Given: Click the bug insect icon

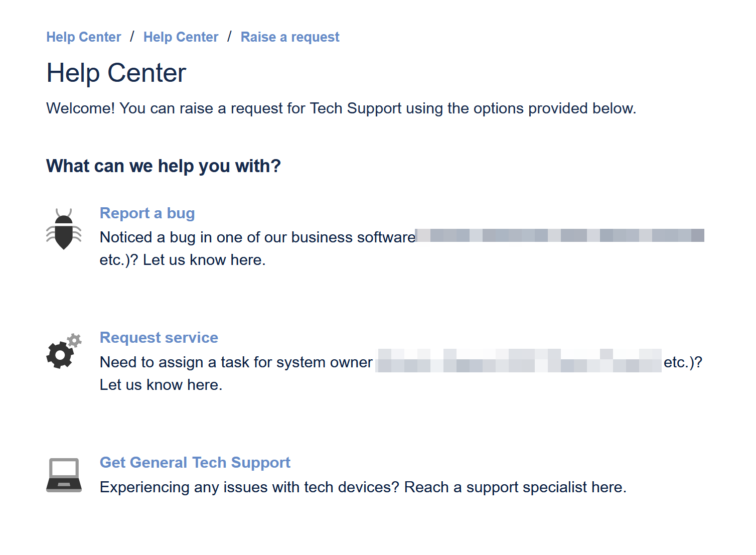Looking at the screenshot, I should [x=64, y=229].
